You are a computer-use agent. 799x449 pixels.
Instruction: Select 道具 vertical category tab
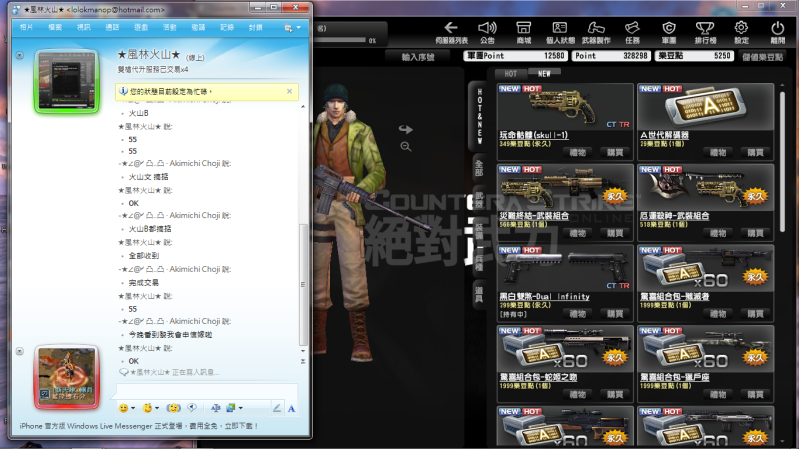click(x=479, y=294)
